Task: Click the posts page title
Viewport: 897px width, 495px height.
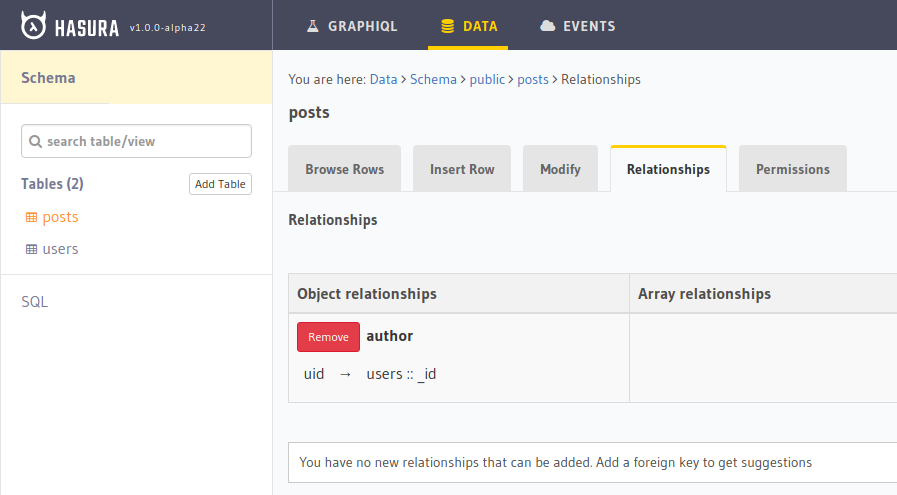Action: (309, 113)
